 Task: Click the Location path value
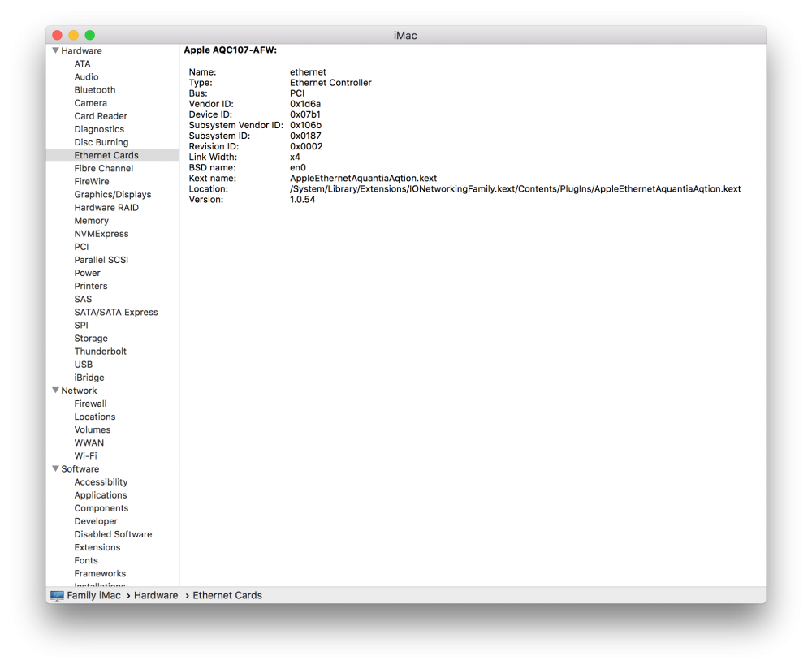pos(516,189)
